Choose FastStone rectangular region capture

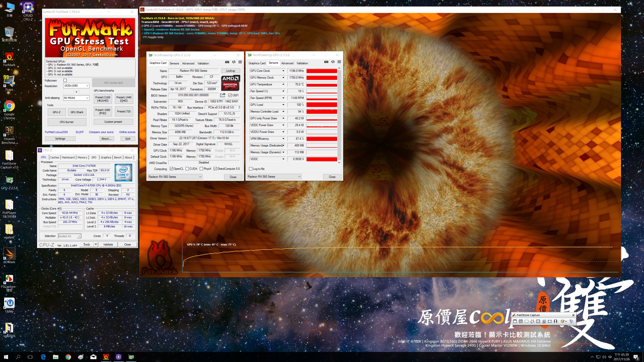pyautogui.click(x=526, y=321)
